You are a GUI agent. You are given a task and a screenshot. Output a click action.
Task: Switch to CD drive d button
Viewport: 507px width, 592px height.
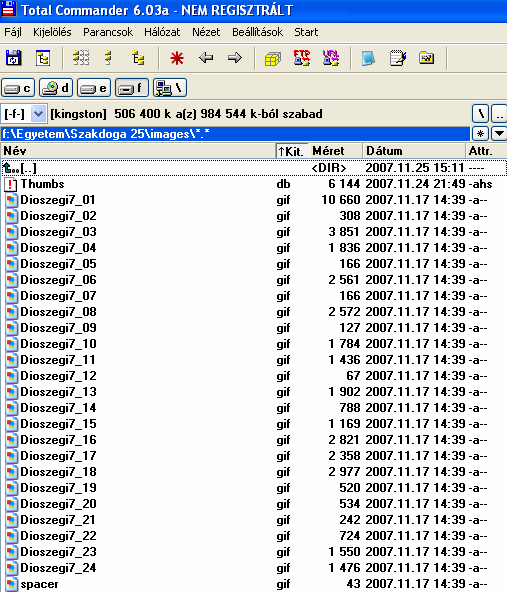(x=56, y=88)
